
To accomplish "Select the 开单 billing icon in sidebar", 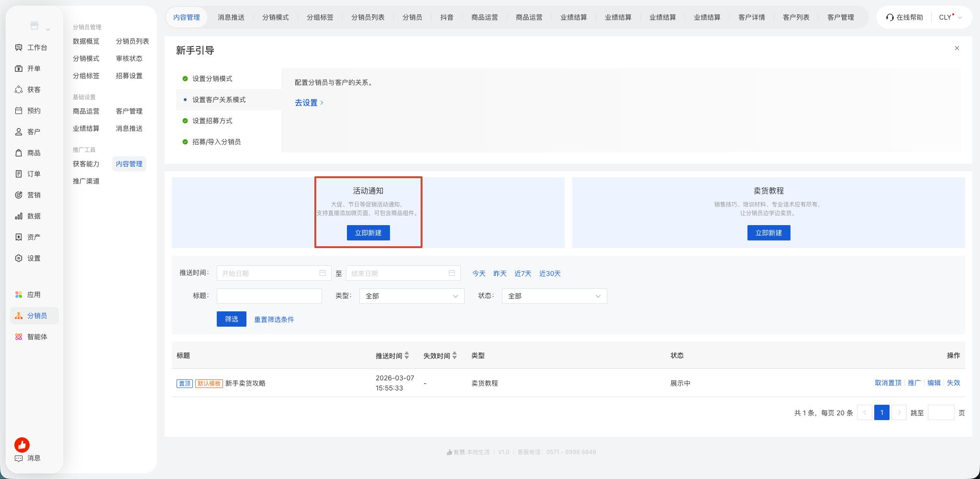I will click(19, 68).
